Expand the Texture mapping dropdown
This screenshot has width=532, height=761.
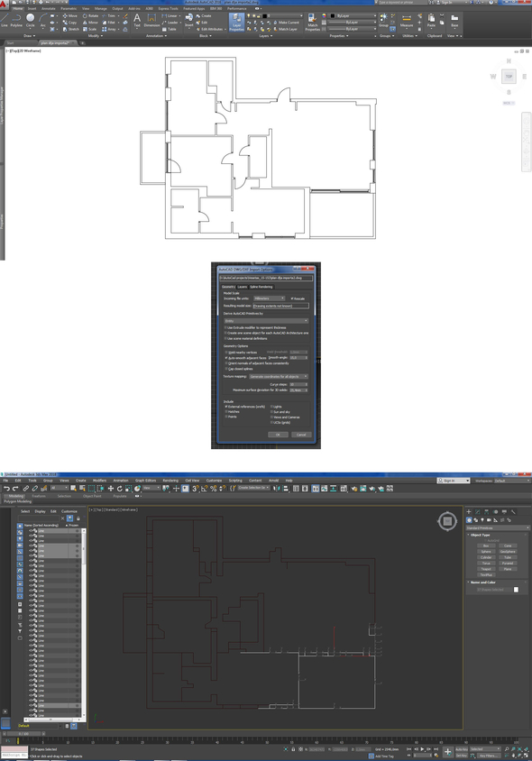279,377
